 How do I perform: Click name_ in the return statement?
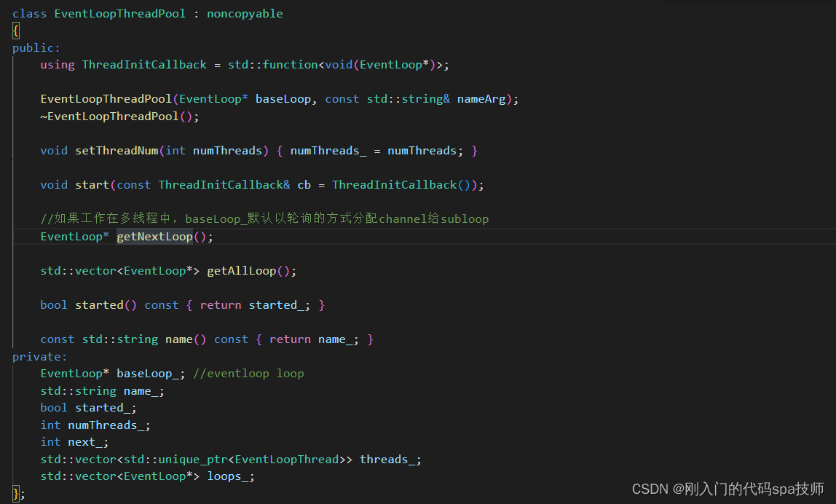[336, 339]
